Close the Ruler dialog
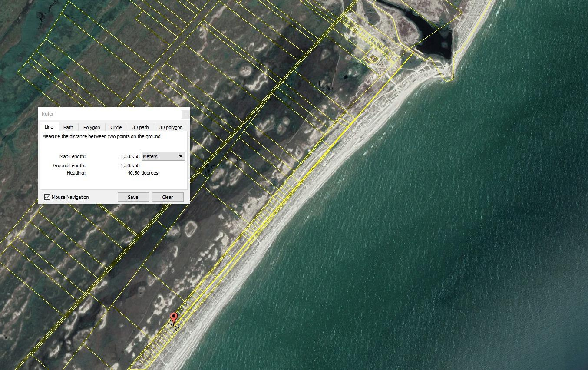 (x=185, y=114)
